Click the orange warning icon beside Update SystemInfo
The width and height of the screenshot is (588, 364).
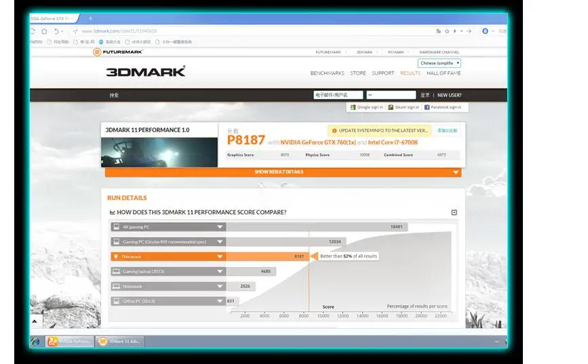coord(334,131)
